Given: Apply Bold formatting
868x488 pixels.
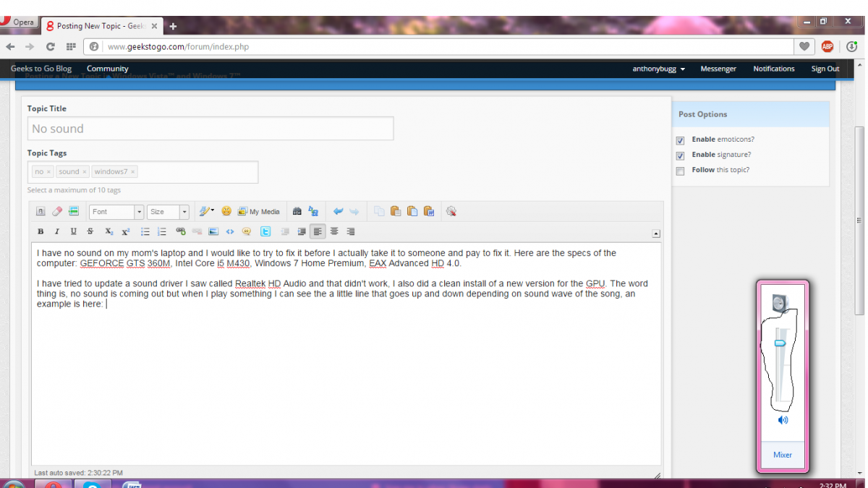Looking at the screenshot, I should coord(41,232).
